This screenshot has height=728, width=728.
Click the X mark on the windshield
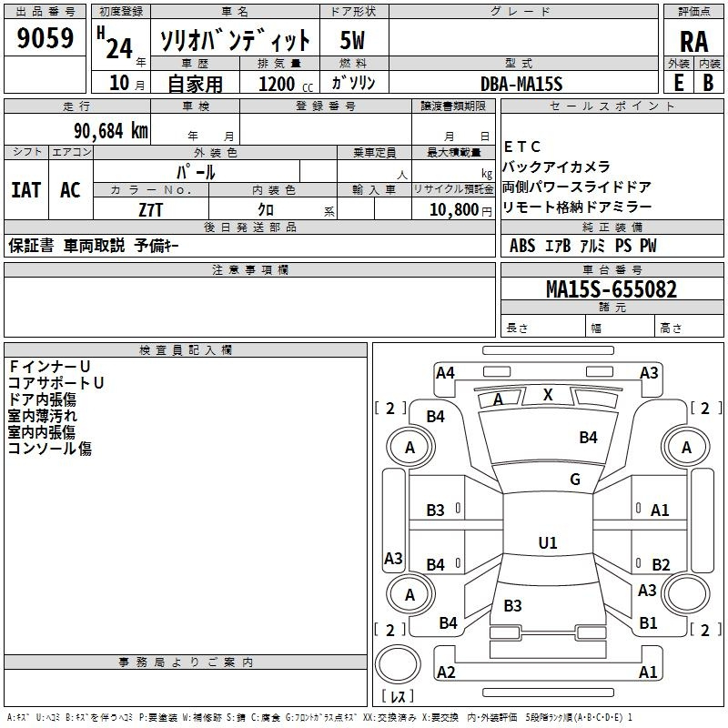(548, 395)
